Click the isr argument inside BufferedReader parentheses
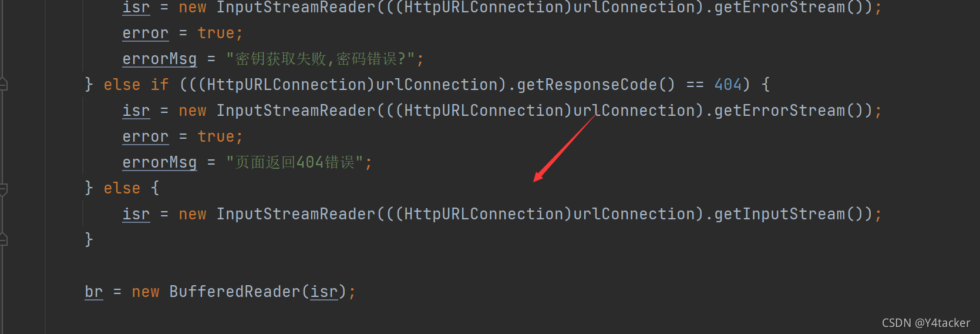The height and width of the screenshot is (334, 980). (x=324, y=292)
